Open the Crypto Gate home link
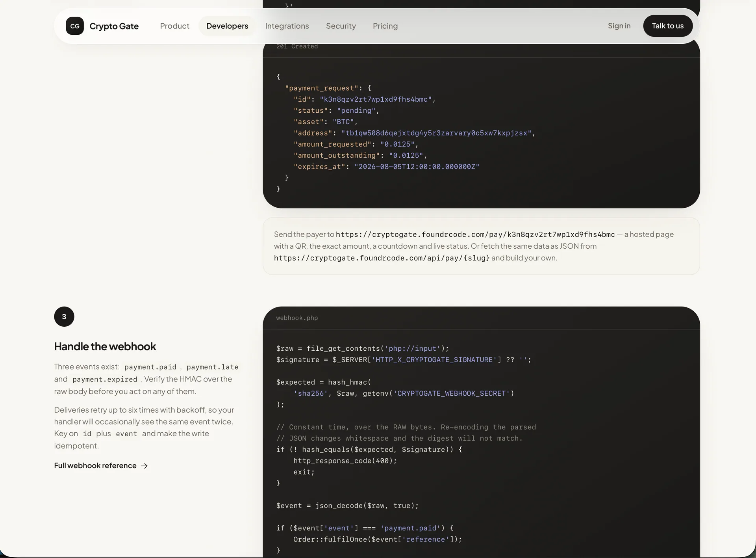Screen dimensions: 756x558 pyautogui.click(x=102, y=26)
